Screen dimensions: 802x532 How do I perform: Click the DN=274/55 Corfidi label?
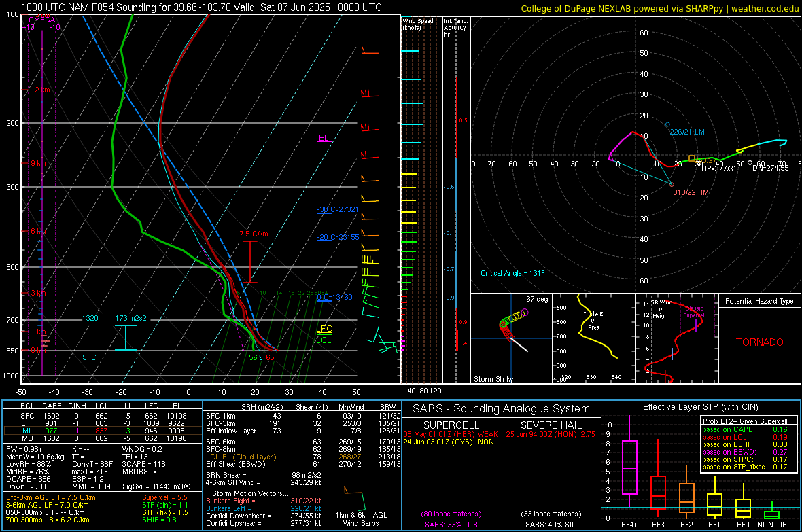tap(770, 168)
